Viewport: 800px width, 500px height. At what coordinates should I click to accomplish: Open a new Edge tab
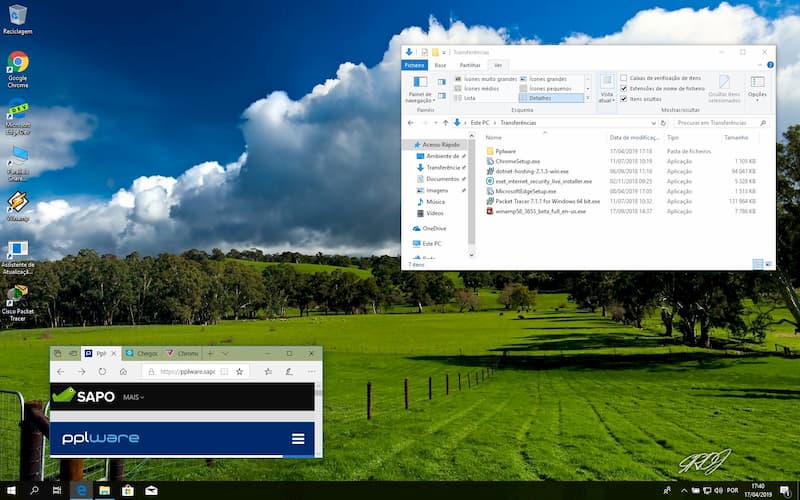(x=210, y=353)
